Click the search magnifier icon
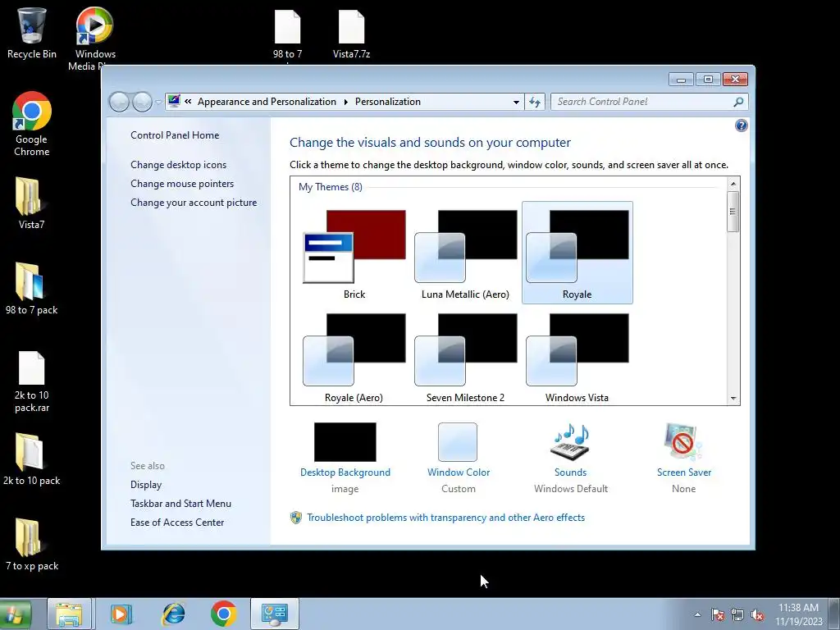840x630 pixels. coord(738,102)
